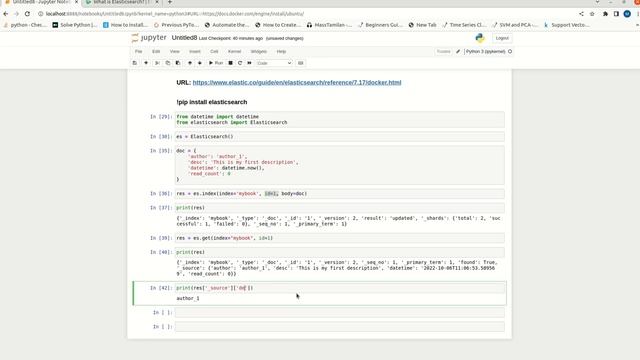The height and width of the screenshot is (360, 640).
Task: Open the Automate the... bookmark
Action: click(x=227, y=25)
